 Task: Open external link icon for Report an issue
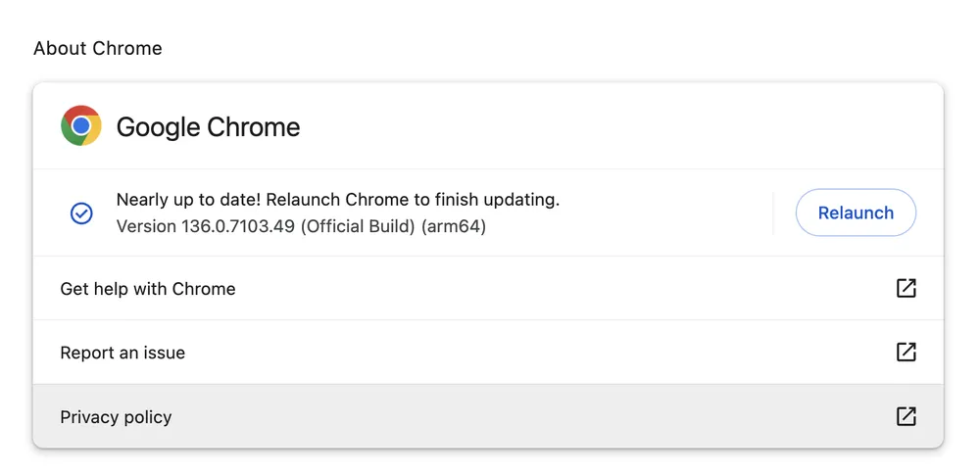tap(906, 352)
